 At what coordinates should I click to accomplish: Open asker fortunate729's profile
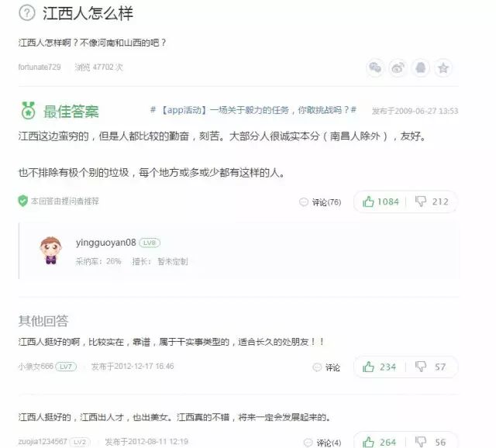[40, 67]
